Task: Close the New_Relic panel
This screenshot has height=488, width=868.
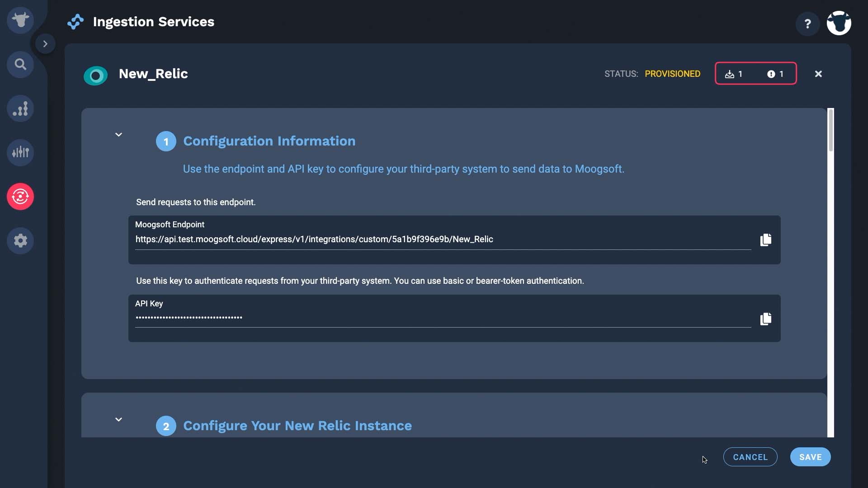Action: point(818,74)
